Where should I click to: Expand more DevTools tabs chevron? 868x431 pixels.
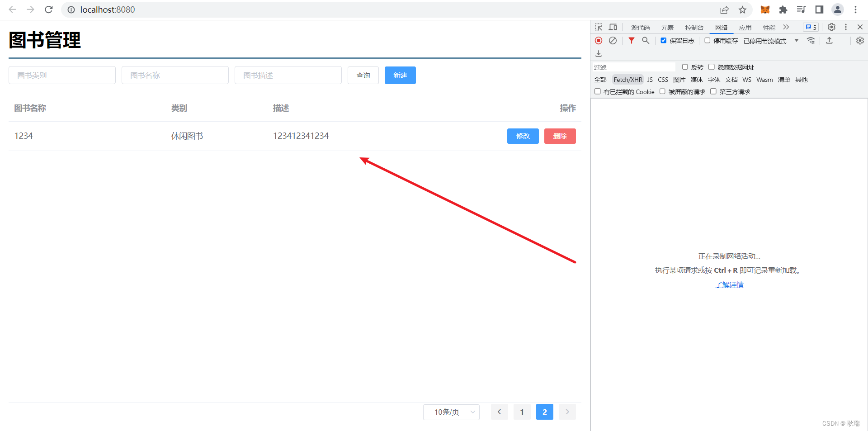[786, 27]
